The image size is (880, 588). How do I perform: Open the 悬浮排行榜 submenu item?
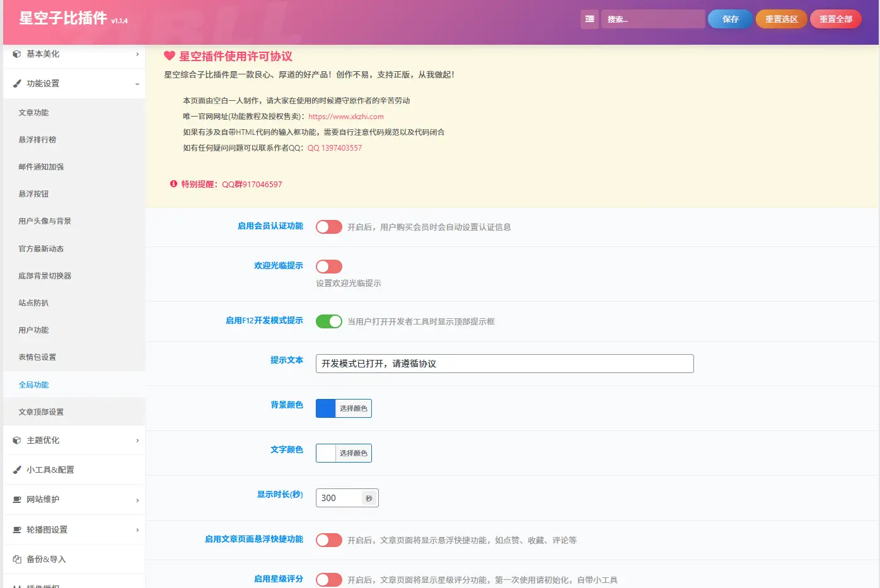[37, 140]
